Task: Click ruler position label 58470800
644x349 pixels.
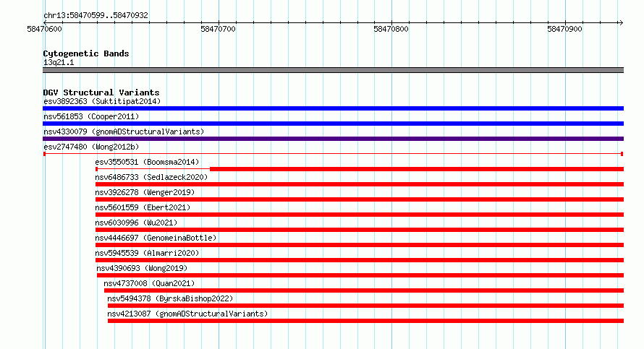Action: (x=391, y=29)
